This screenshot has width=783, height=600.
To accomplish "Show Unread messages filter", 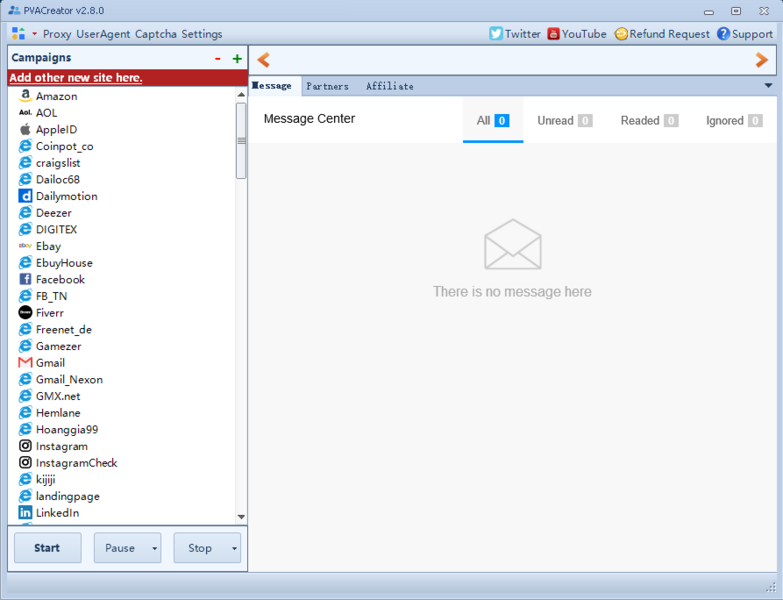I will [x=565, y=120].
